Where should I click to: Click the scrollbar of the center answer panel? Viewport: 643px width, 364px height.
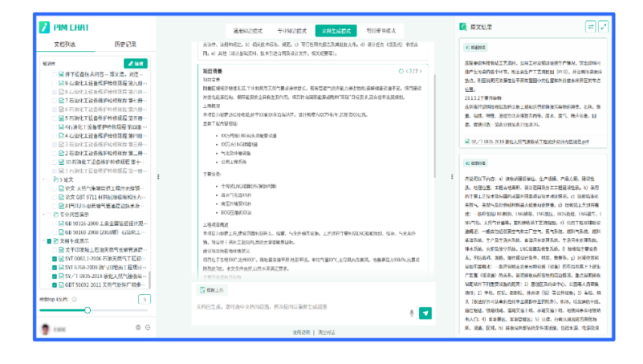point(435,125)
